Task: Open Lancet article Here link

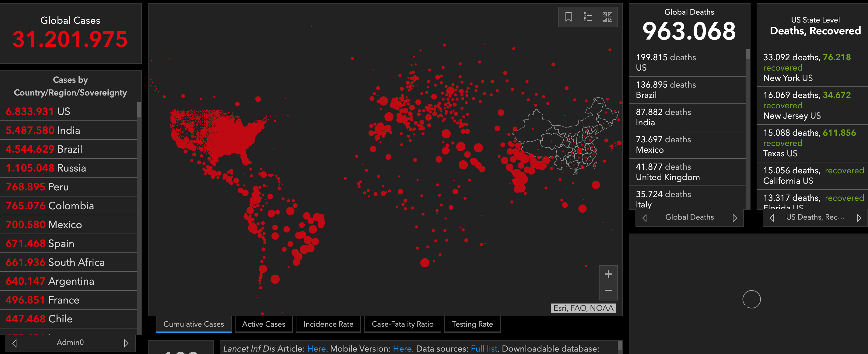Action: tap(316, 349)
